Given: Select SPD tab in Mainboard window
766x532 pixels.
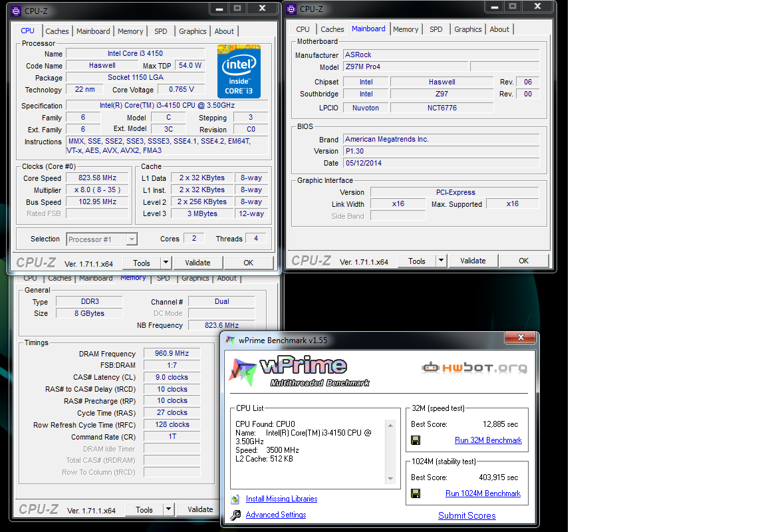Looking at the screenshot, I should [436, 29].
